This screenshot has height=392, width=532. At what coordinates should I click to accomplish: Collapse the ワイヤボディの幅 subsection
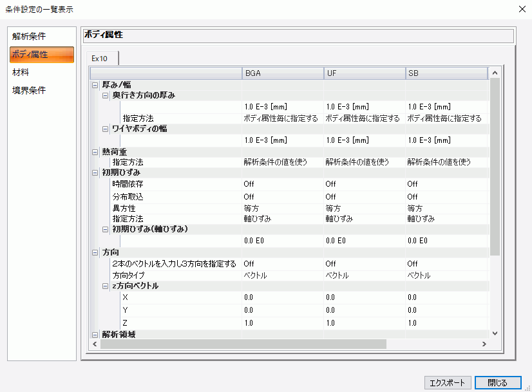coord(106,129)
